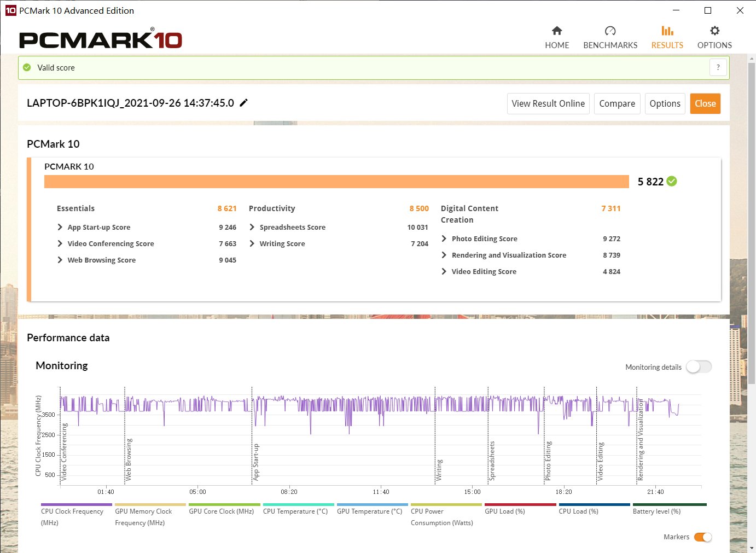The width and height of the screenshot is (756, 553).
Task: Click the Video Conferencing chart marker
Action: [64, 452]
